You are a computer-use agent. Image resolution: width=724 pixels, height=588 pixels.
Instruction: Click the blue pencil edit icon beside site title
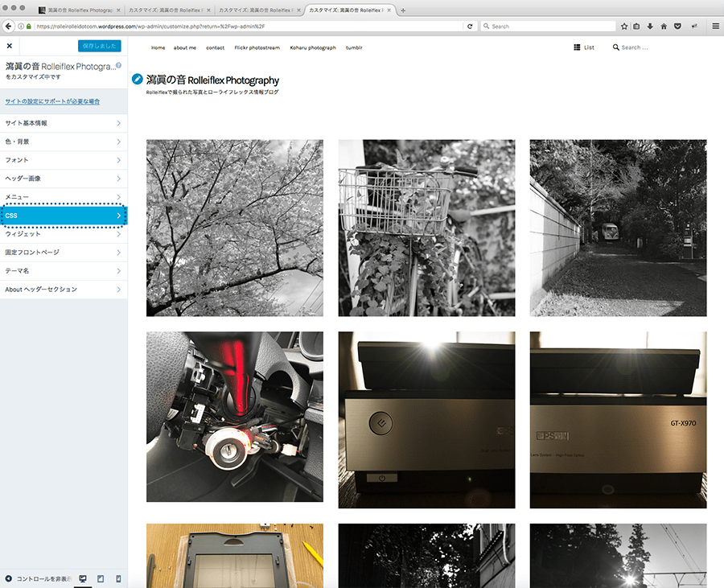click(x=138, y=80)
